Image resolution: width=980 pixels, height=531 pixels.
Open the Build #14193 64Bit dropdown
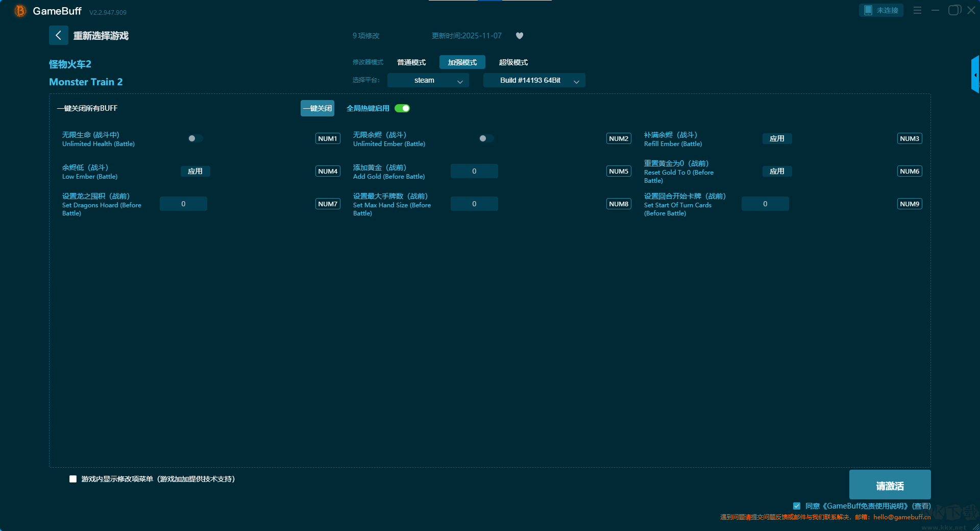click(534, 80)
